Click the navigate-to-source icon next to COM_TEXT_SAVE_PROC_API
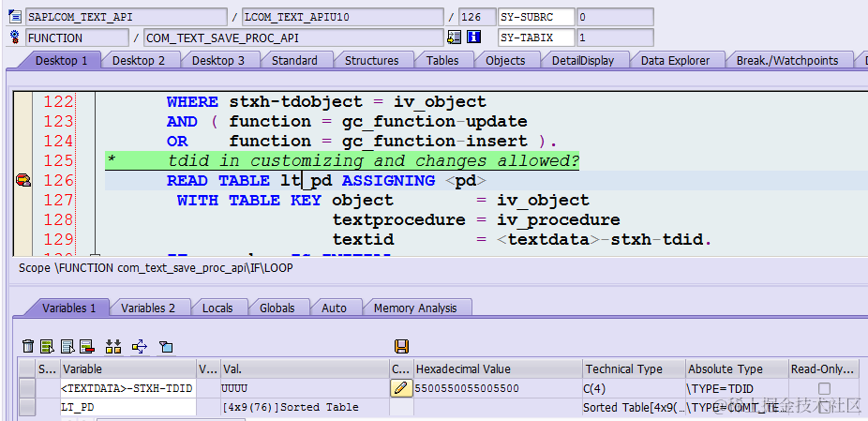868x421 pixels. click(x=455, y=38)
